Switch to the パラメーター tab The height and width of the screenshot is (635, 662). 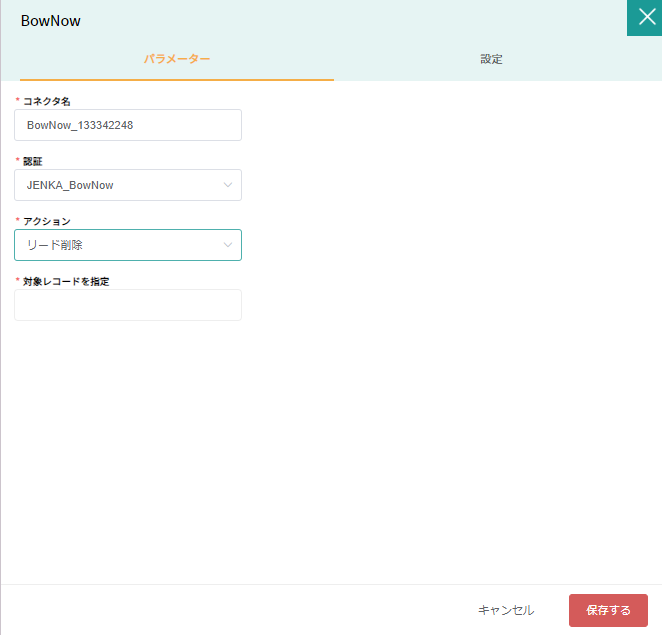pyautogui.click(x=177, y=59)
